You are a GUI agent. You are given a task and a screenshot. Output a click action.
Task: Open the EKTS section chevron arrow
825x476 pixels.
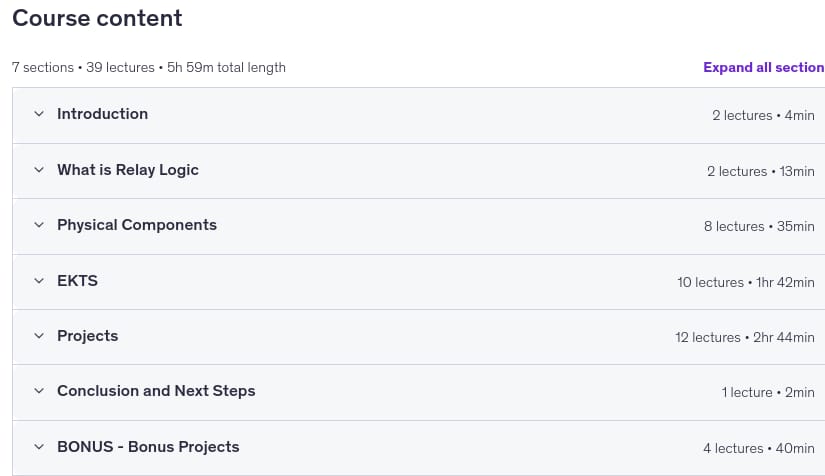pos(39,280)
